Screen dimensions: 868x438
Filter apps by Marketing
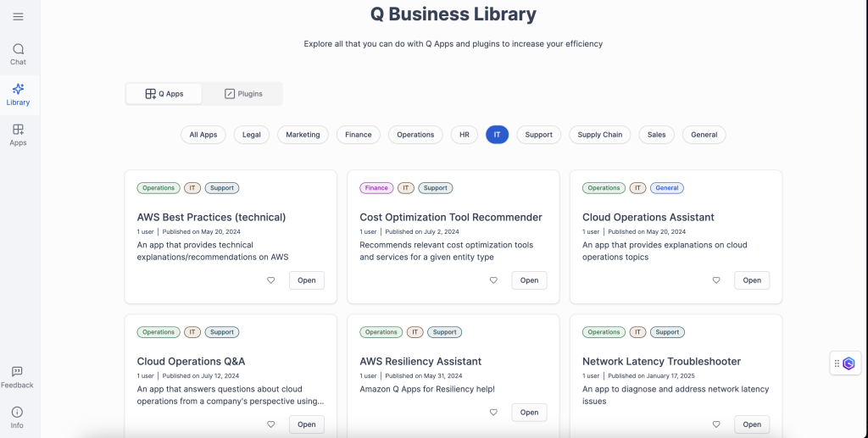303,135
